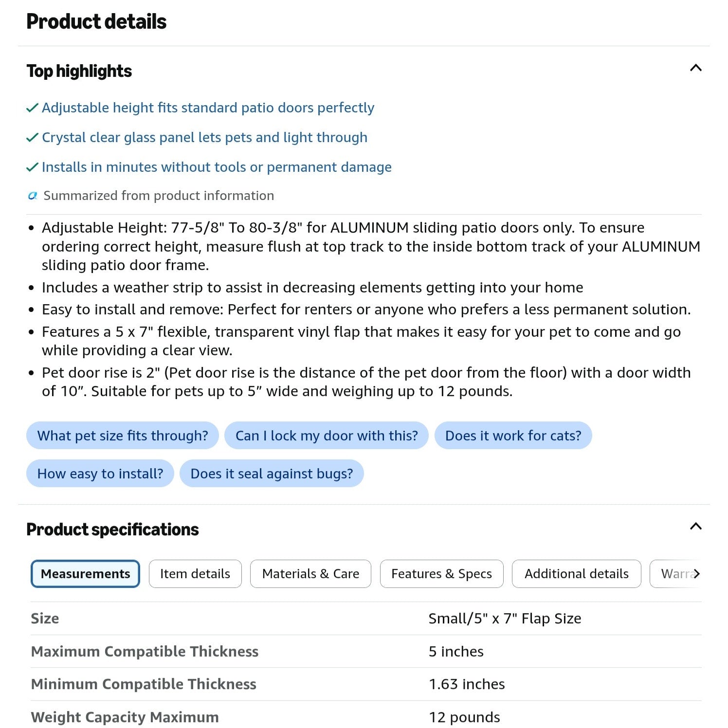Screen dimensions: 728x728
Task: Ask 'Does it work for cats?'
Action: click(x=513, y=436)
